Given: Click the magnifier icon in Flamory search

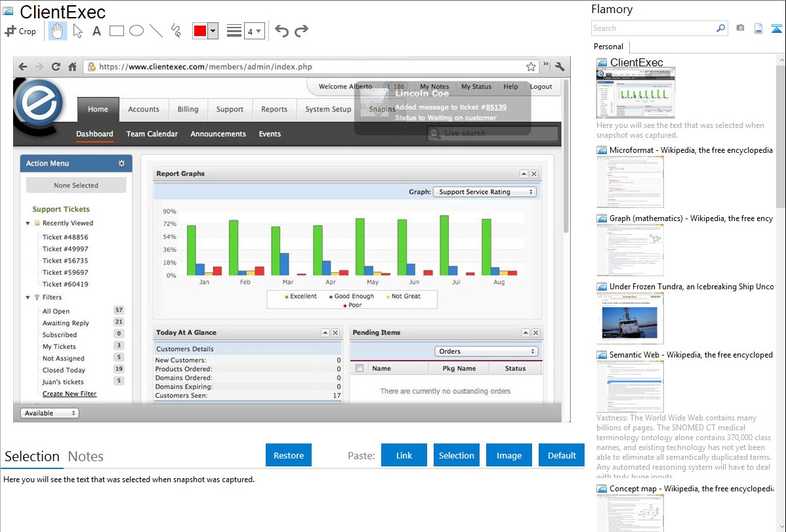Looking at the screenshot, I should 720,28.
